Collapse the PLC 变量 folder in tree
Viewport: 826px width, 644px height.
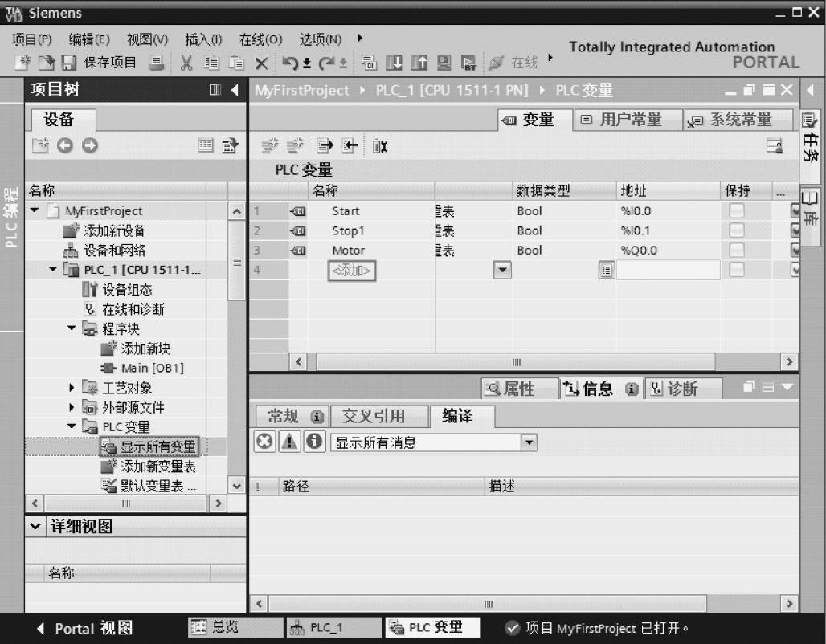click(72, 426)
